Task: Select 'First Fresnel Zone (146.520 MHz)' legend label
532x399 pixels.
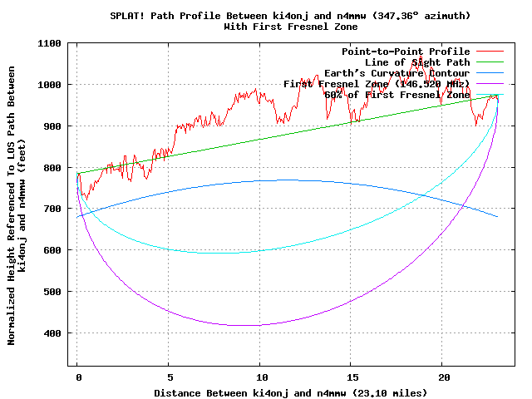Action: [x=377, y=84]
